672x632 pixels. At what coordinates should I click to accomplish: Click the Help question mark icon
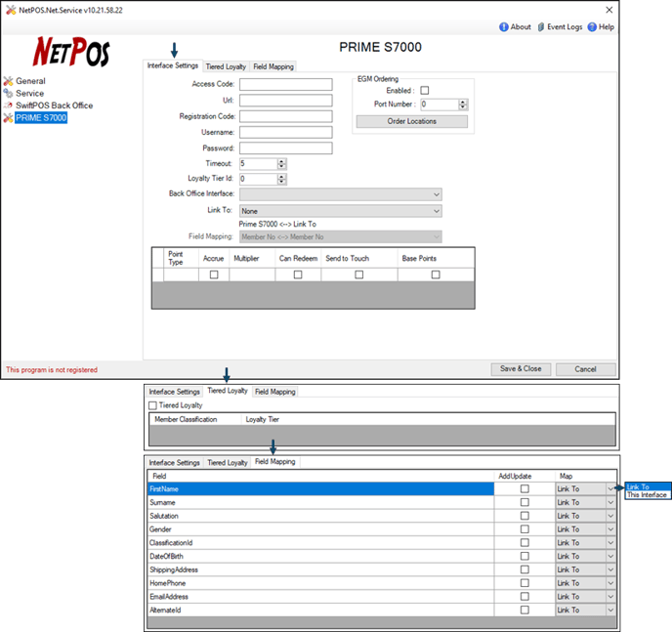(592, 27)
